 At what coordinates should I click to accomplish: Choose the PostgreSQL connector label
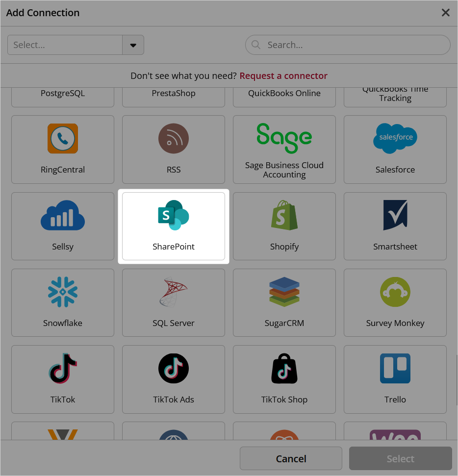click(63, 93)
